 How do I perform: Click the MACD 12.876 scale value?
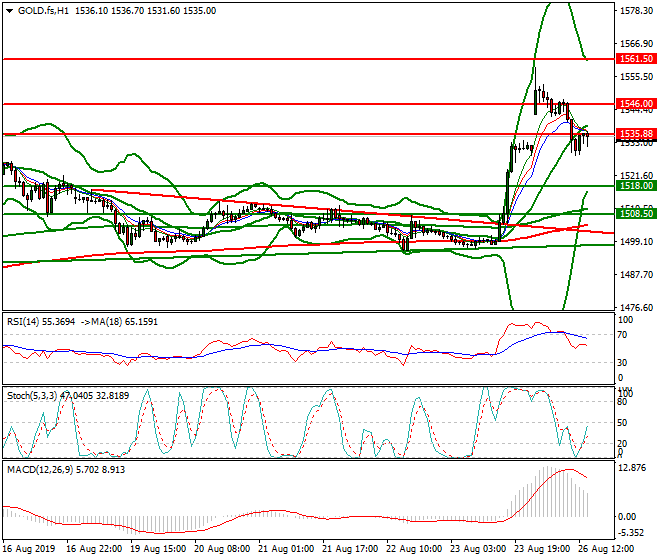click(633, 468)
